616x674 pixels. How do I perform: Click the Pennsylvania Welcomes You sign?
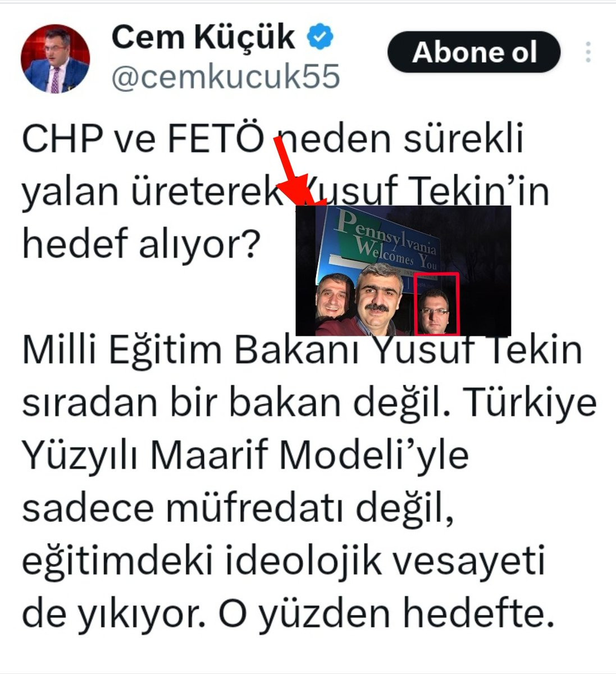point(386,244)
